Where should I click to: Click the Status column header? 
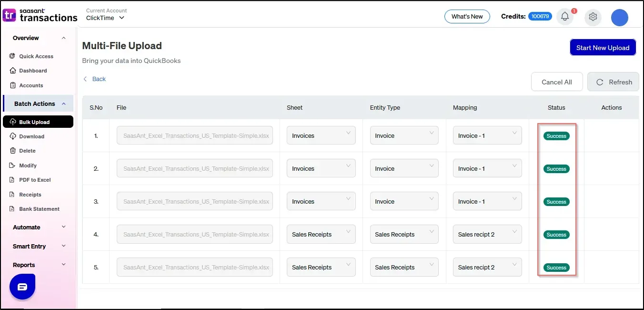[556, 108]
